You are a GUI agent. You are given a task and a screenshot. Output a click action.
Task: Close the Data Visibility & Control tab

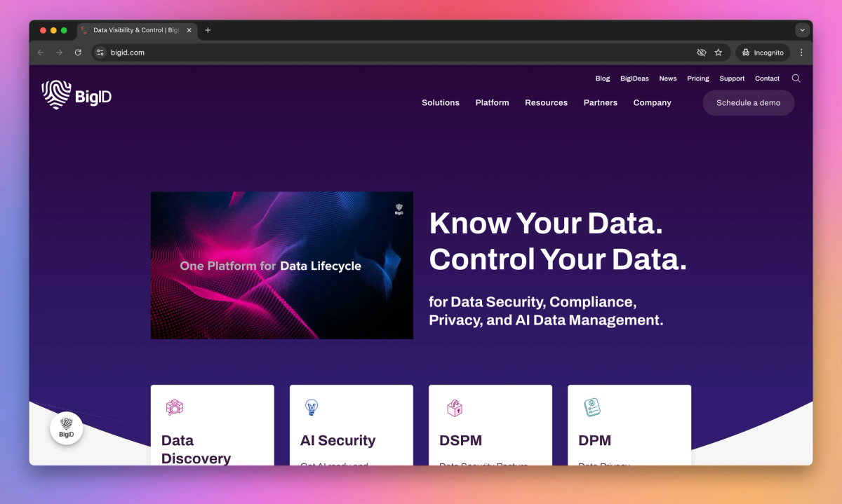pos(189,30)
